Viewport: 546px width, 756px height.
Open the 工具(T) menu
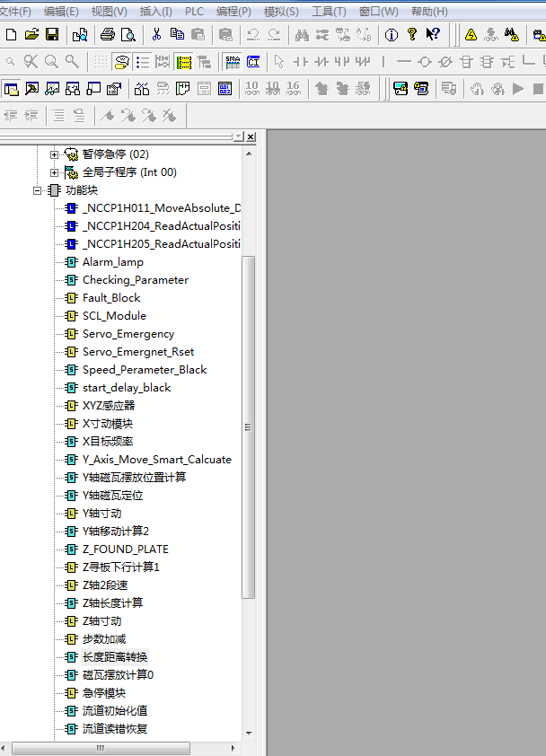329,12
